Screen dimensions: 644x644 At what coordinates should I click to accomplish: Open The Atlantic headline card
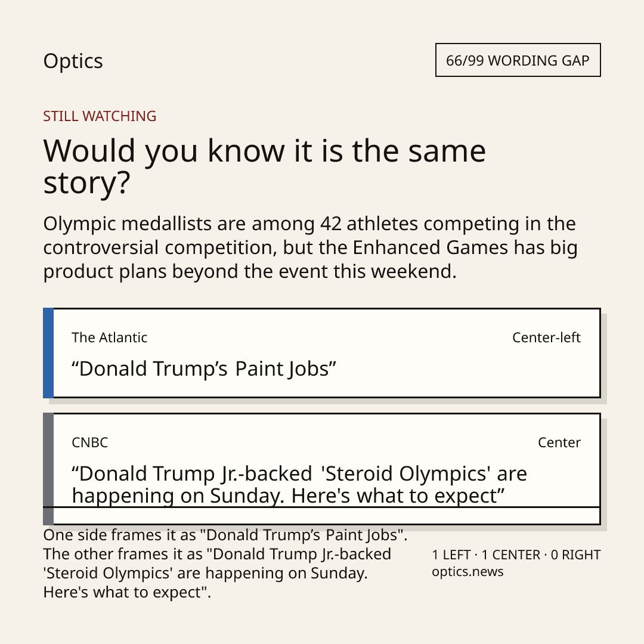point(322,353)
